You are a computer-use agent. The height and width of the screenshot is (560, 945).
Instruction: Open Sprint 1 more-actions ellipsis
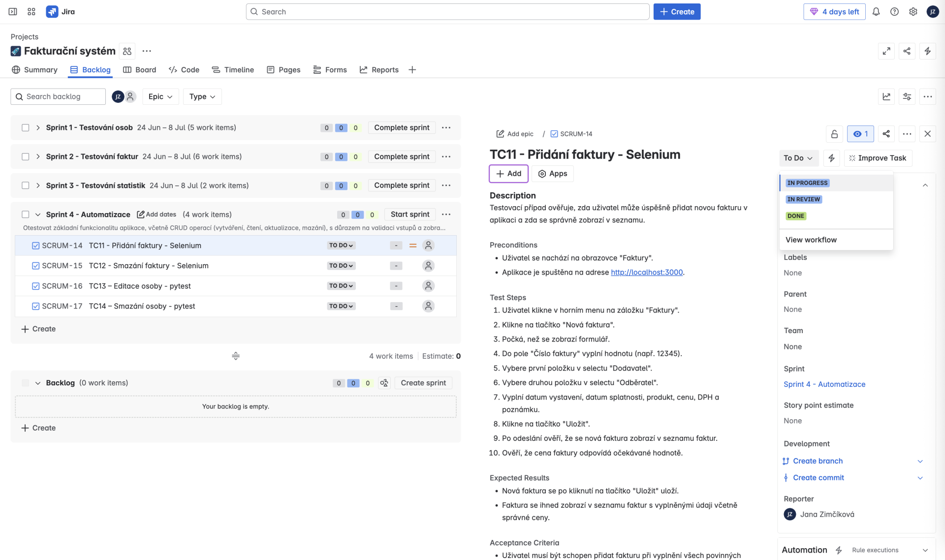tap(446, 127)
